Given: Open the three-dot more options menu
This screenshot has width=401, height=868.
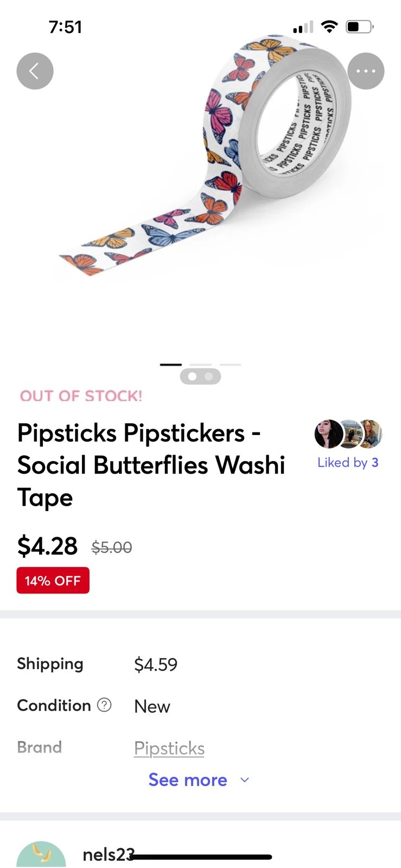Looking at the screenshot, I should click(366, 71).
